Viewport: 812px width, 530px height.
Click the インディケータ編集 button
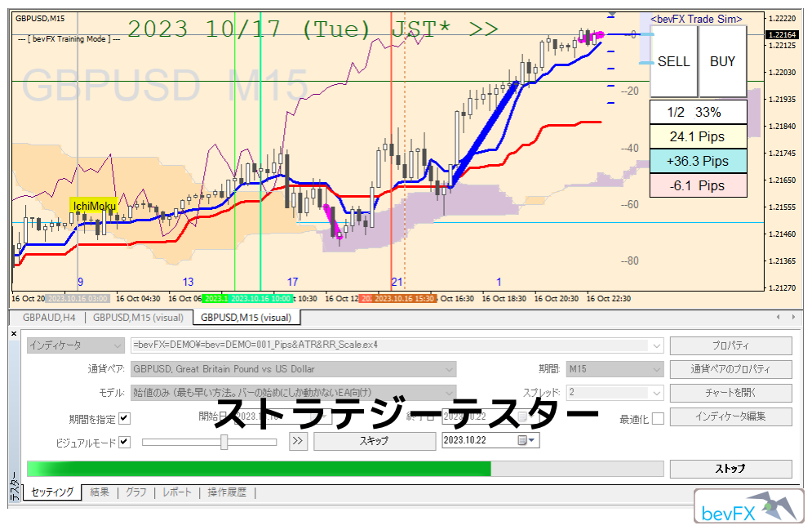[x=730, y=416]
